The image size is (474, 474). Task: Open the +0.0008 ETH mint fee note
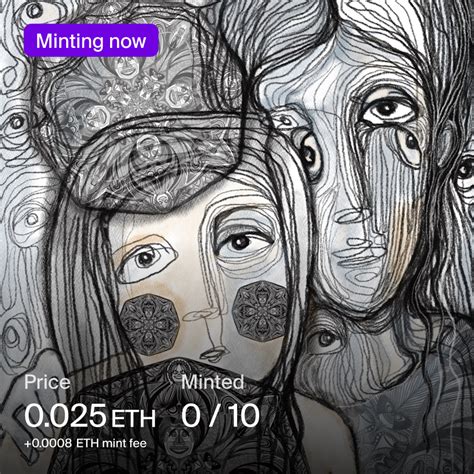click(x=85, y=443)
